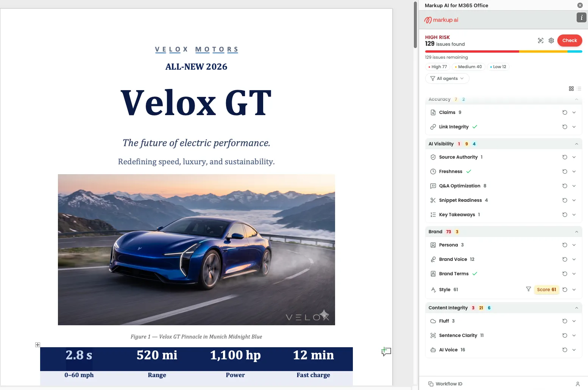The height and width of the screenshot is (390, 588).
Task: Rerun the Freshness check
Action: [565, 172]
